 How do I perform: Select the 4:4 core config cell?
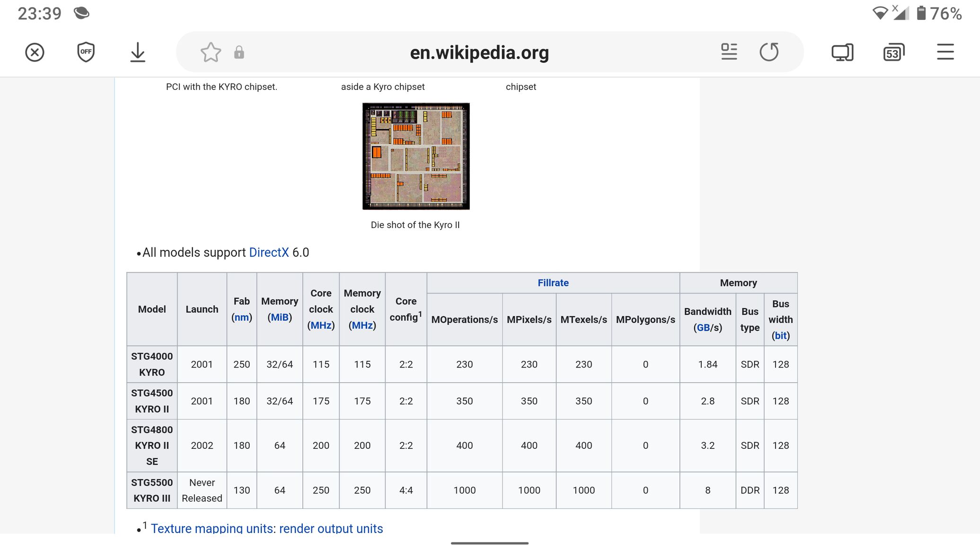(x=406, y=490)
